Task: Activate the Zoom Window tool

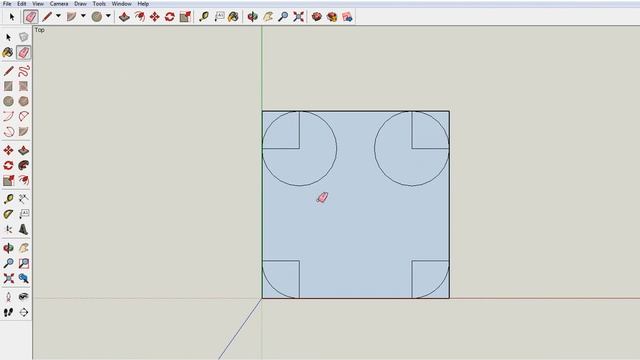Action: point(24,263)
